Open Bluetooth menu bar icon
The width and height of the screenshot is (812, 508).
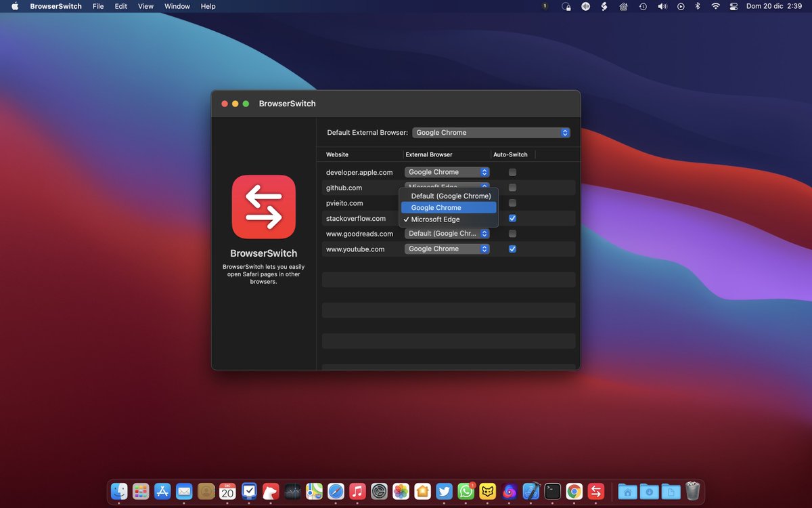point(698,6)
